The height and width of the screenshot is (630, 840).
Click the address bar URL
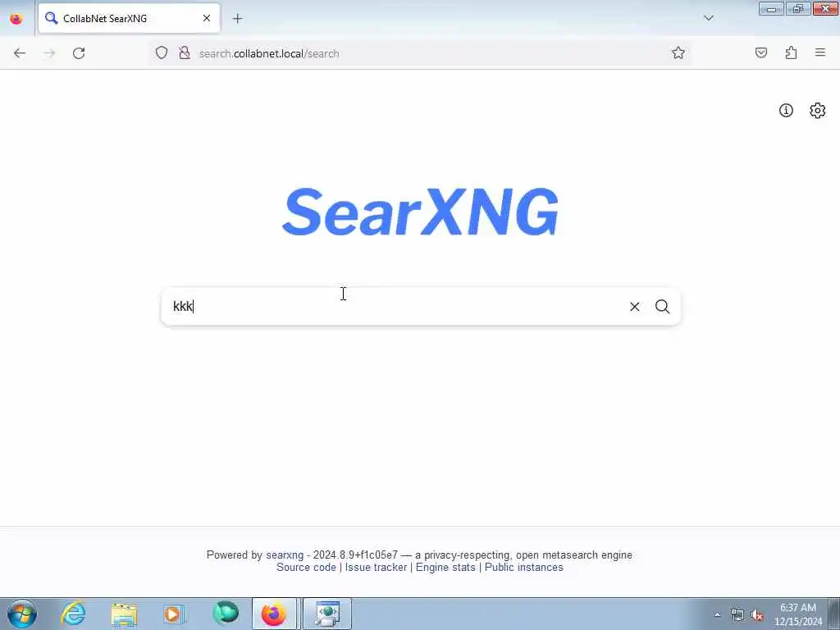269,53
